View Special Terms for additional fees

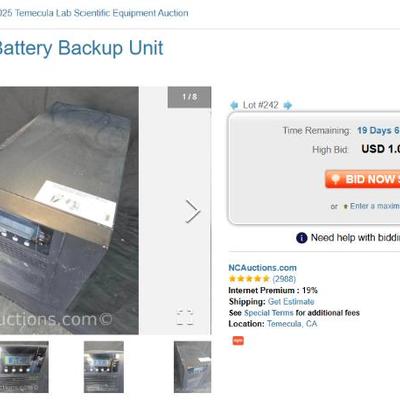269,313
